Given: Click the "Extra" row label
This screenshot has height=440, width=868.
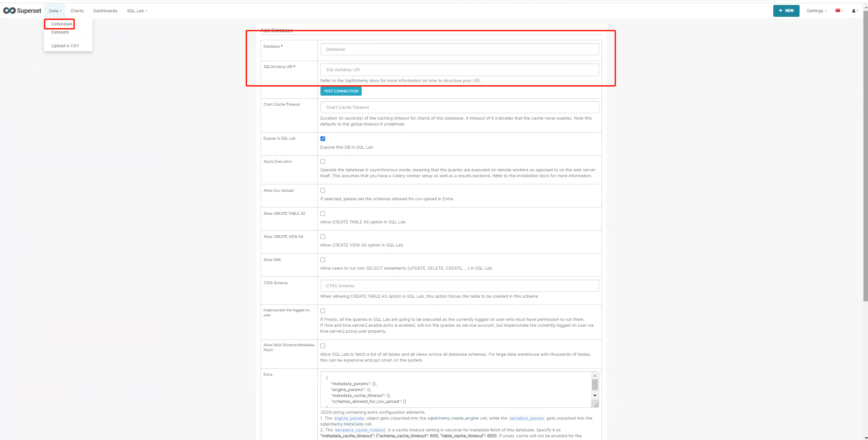Looking at the screenshot, I should [268, 375].
